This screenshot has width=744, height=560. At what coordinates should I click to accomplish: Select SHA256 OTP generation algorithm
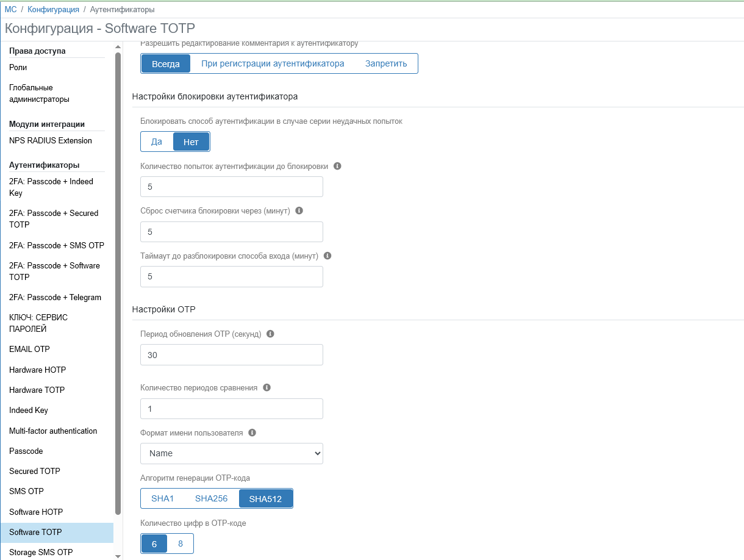[x=211, y=498]
